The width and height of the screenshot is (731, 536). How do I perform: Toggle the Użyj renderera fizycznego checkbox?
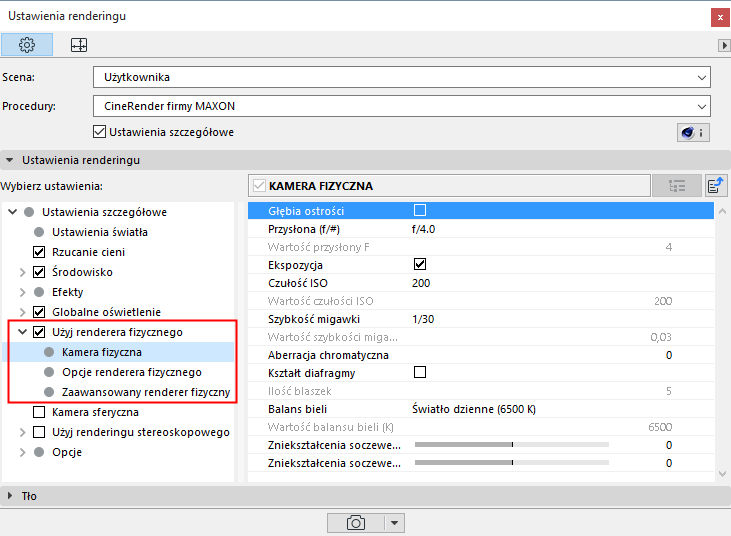point(39,332)
